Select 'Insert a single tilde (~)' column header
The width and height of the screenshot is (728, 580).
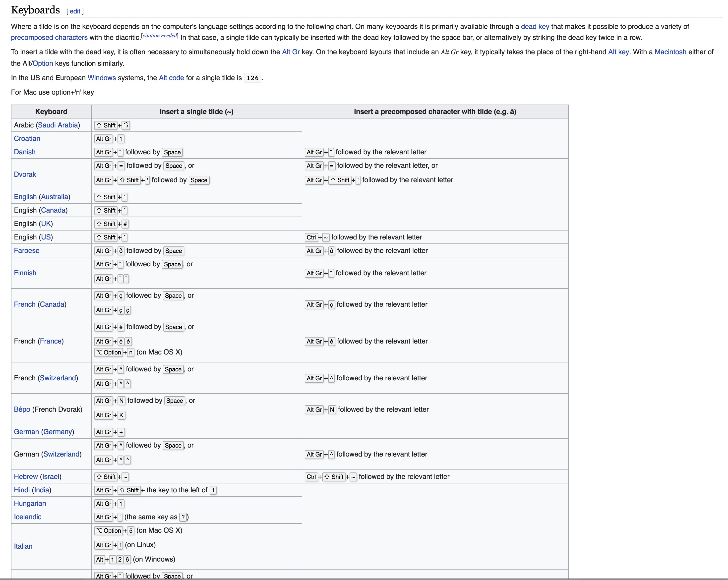point(197,112)
